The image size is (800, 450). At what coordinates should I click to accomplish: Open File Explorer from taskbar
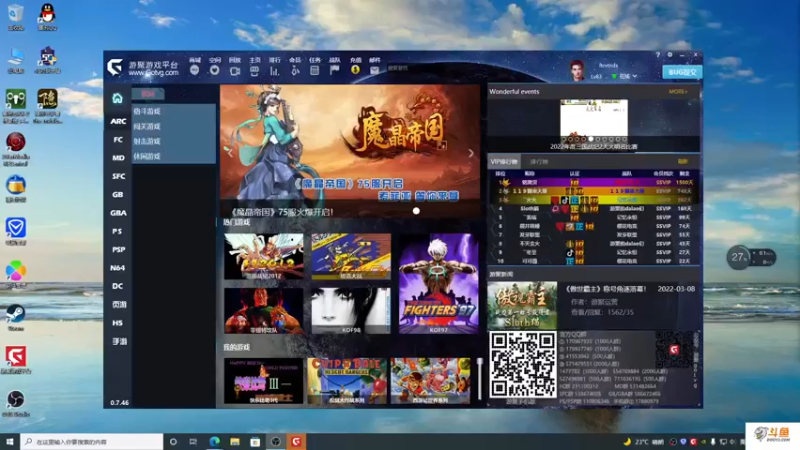point(235,442)
